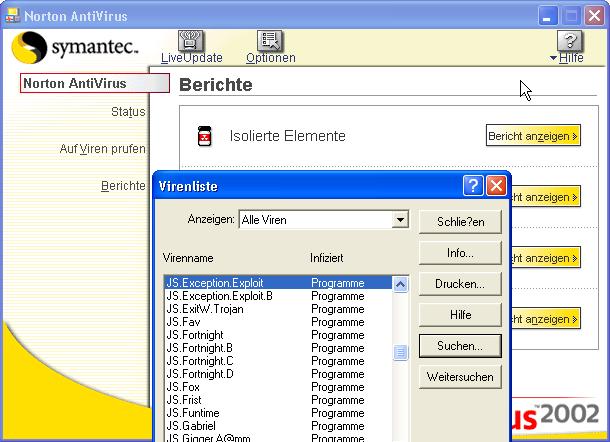Select the JS.Fortnight entry without suffix
The image size is (610, 442).
pyautogui.click(x=278, y=335)
